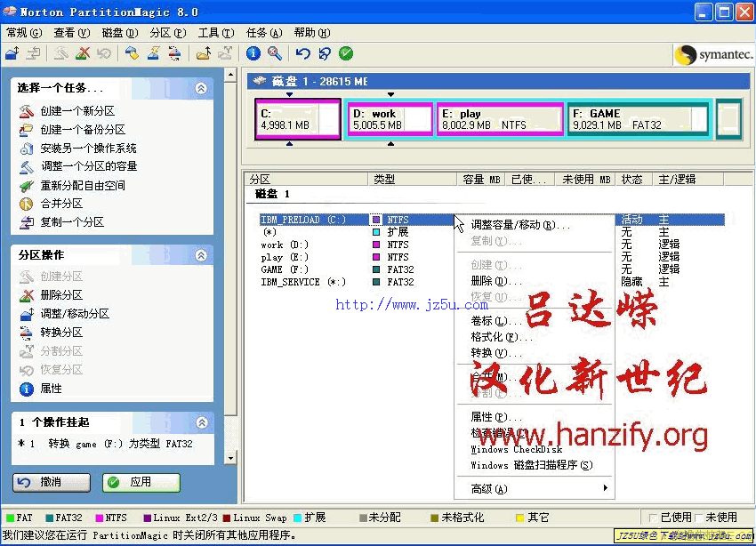The height and width of the screenshot is (546, 756).
Task: Select C: partition block in disk map
Action: (298, 119)
